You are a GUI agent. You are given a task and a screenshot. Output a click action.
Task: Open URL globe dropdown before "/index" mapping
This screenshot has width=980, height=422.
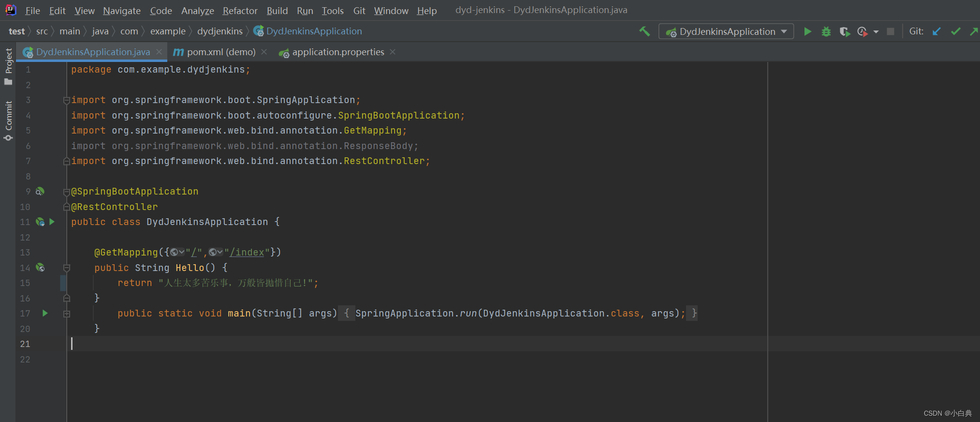[x=216, y=252]
